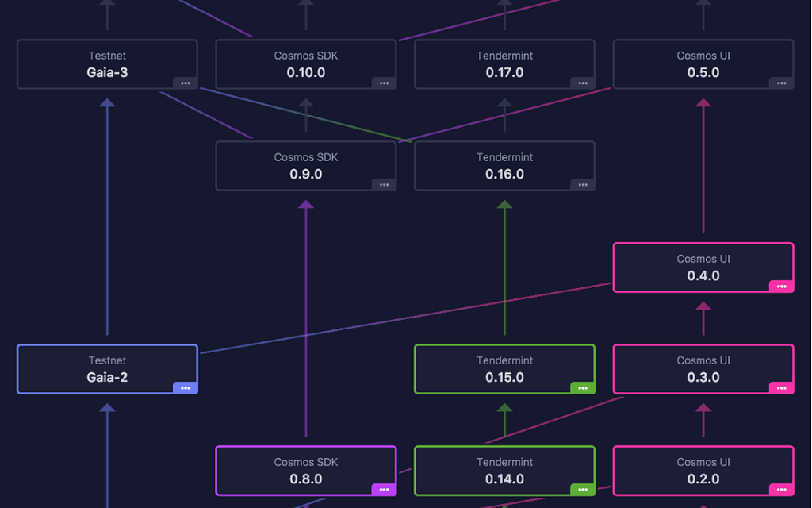Select the Tendermint 0.17.0 card
This screenshot has height=508, width=812.
tap(505, 64)
